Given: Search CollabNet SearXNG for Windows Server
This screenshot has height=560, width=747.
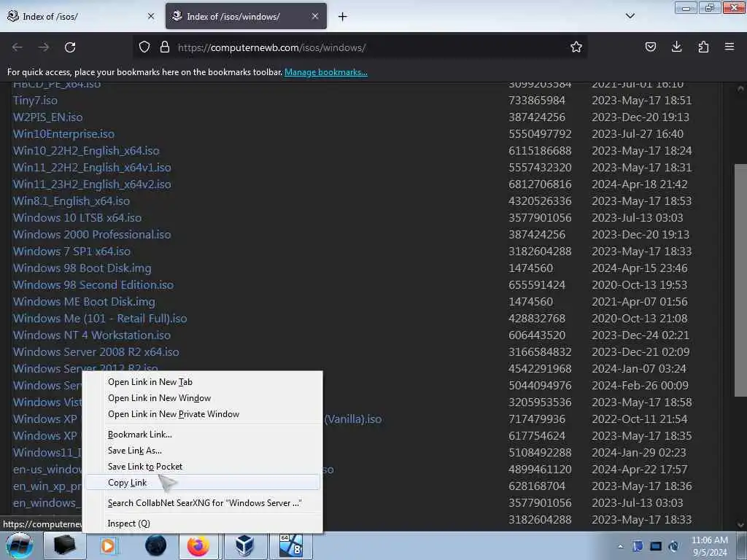Looking at the screenshot, I should pyautogui.click(x=204, y=503).
